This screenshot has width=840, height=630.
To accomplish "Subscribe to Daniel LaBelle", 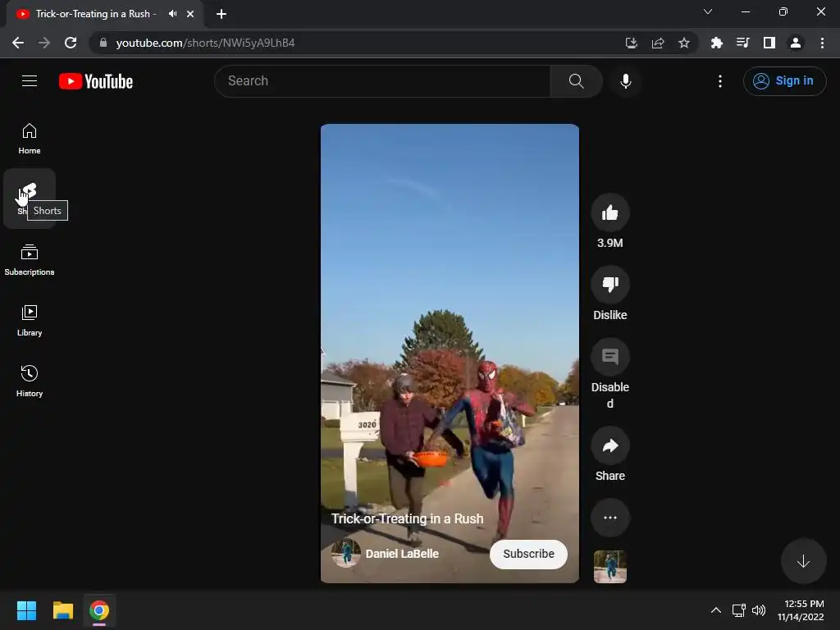I will 528,554.
